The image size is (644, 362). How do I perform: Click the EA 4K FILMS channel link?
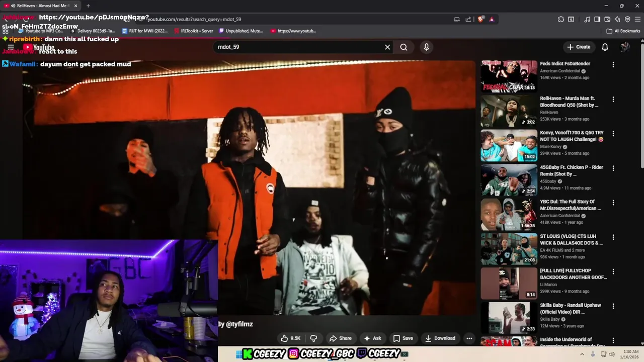click(562, 250)
